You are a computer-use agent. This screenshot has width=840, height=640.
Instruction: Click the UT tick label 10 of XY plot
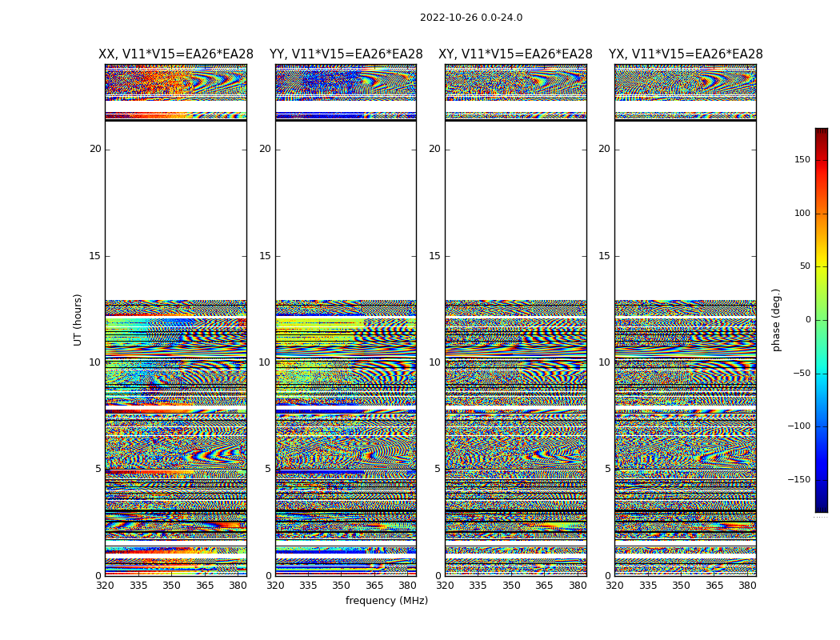click(434, 362)
